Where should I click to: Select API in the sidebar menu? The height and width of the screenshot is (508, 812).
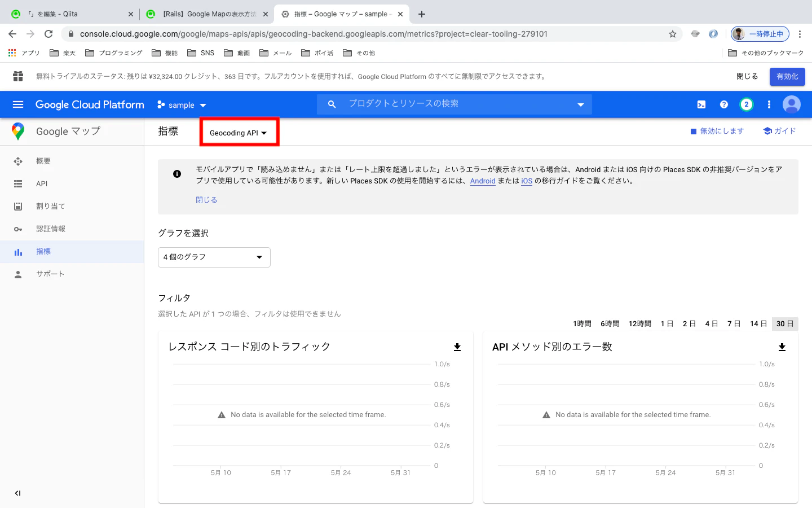pyautogui.click(x=72, y=184)
